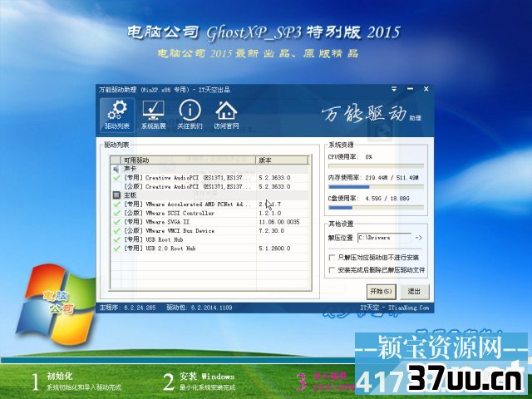
Task: Click the 主板 category row label
Action: coord(130,195)
